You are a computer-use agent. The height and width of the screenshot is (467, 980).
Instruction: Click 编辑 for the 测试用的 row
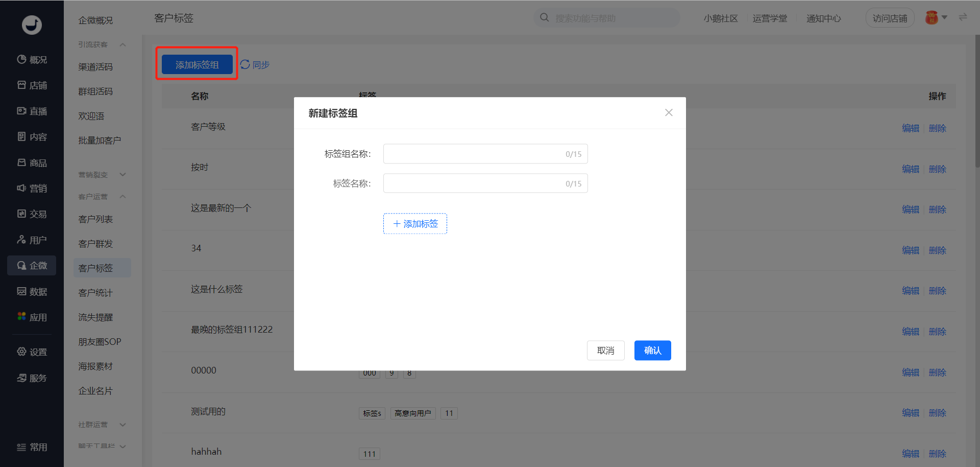coord(911,413)
